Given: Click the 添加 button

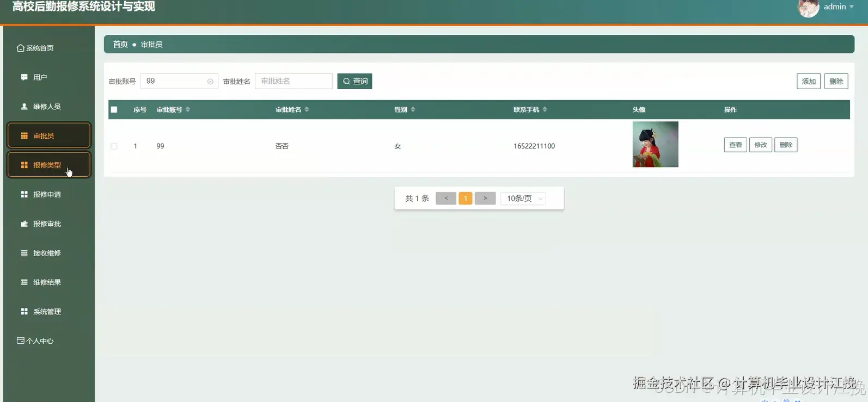Looking at the screenshot, I should [x=809, y=81].
